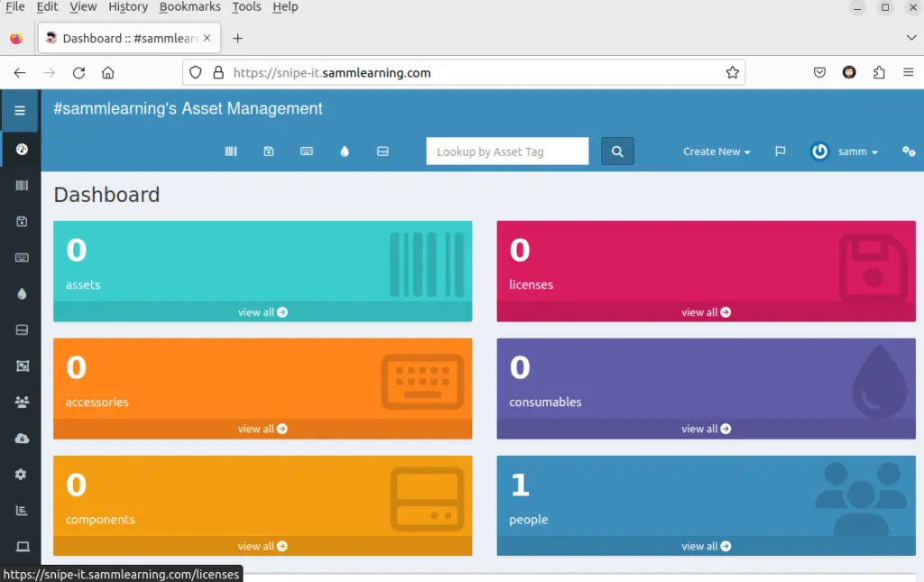The image size is (924, 582).
Task: Open Requestable items sidebar laptop icon
Action: (x=23, y=547)
